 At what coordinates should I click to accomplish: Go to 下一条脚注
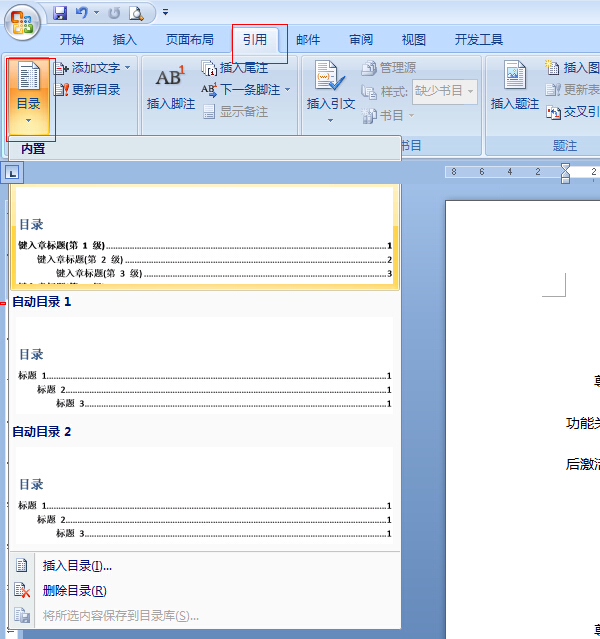click(x=241, y=90)
